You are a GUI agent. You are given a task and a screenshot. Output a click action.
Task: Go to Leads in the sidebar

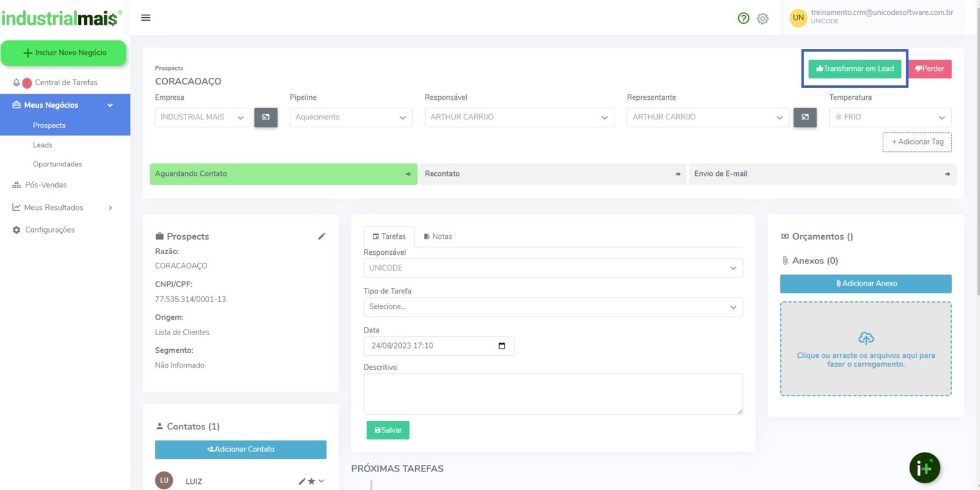(x=43, y=145)
